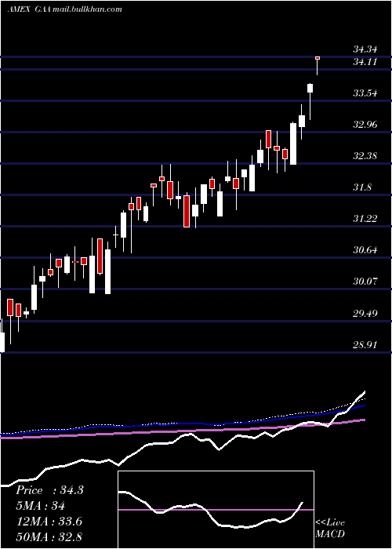
Task: Click the 50MA : 32.8 readout
Action: tap(49, 536)
